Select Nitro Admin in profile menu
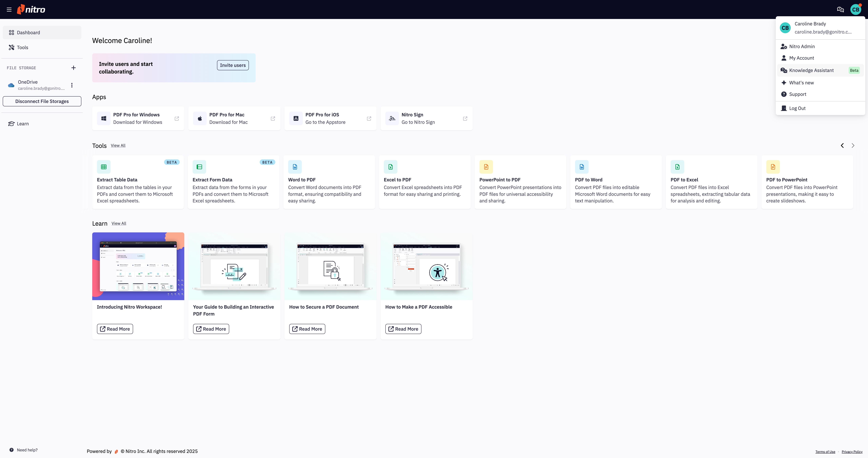Screen dimensions: 868x458 point(820,46)
